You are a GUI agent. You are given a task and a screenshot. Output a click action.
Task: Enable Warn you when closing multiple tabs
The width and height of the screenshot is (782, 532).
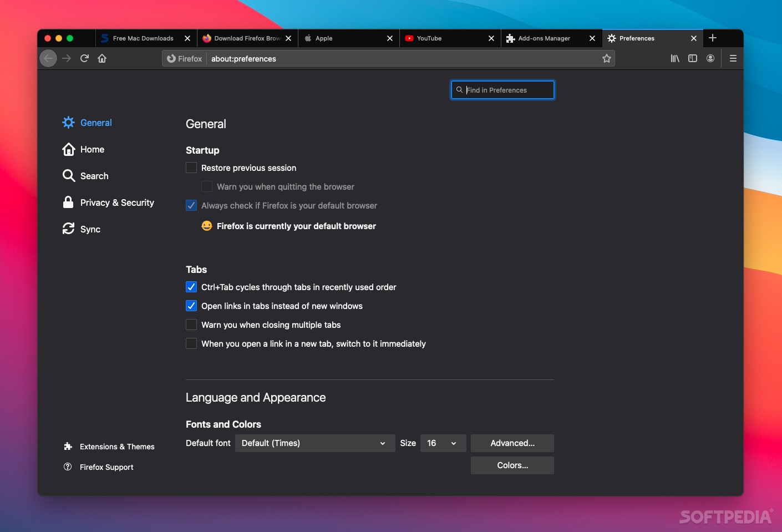coord(191,325)
